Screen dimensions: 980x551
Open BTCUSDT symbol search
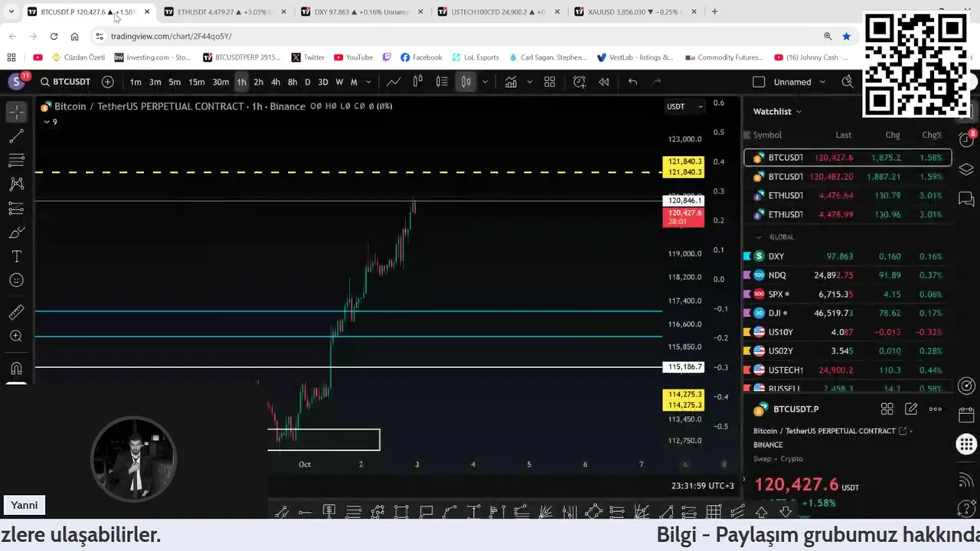66,82
